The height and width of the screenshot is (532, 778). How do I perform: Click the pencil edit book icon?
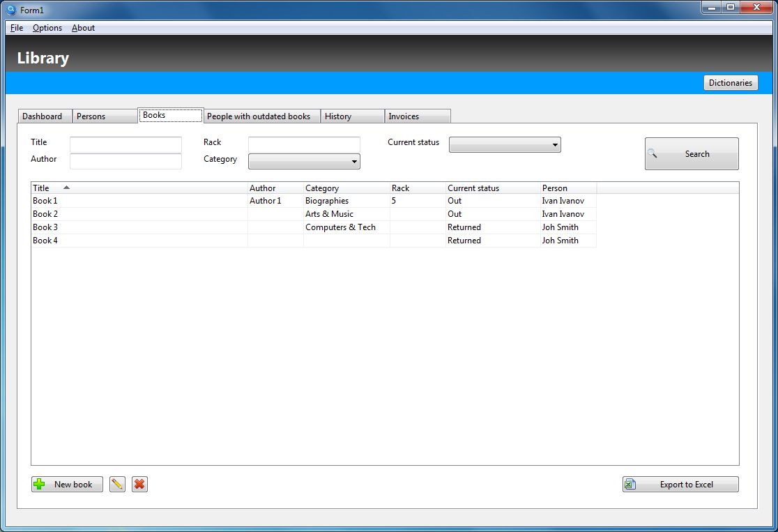click(x=117, y=484)
